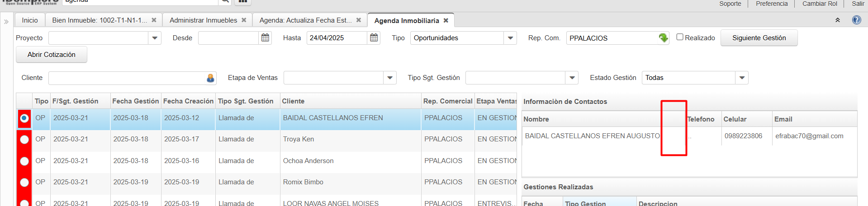The height and width of the screenshot is (206, 868).
Task: Click the Abrir Cotización button
Action: (52, 55)
